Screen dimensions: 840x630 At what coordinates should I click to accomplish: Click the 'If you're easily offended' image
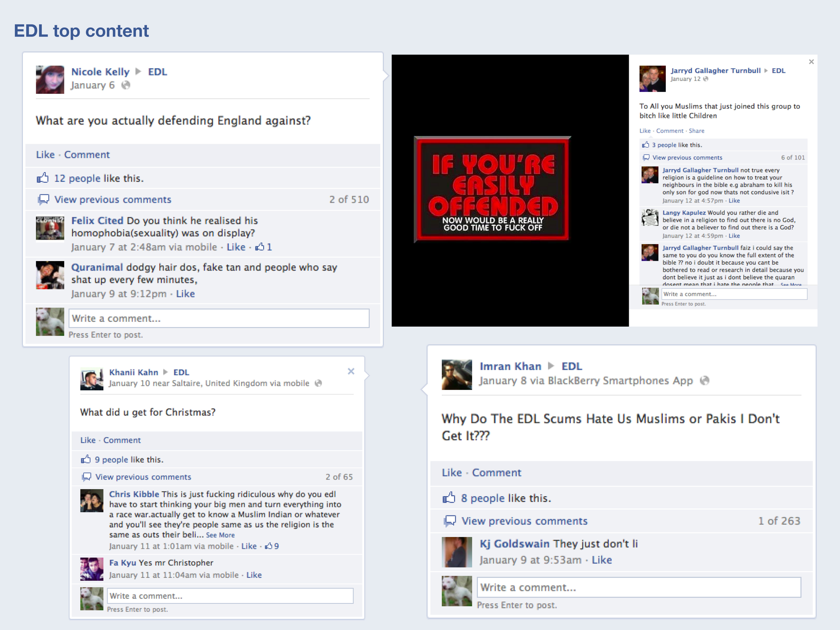(x=492, y=189)
